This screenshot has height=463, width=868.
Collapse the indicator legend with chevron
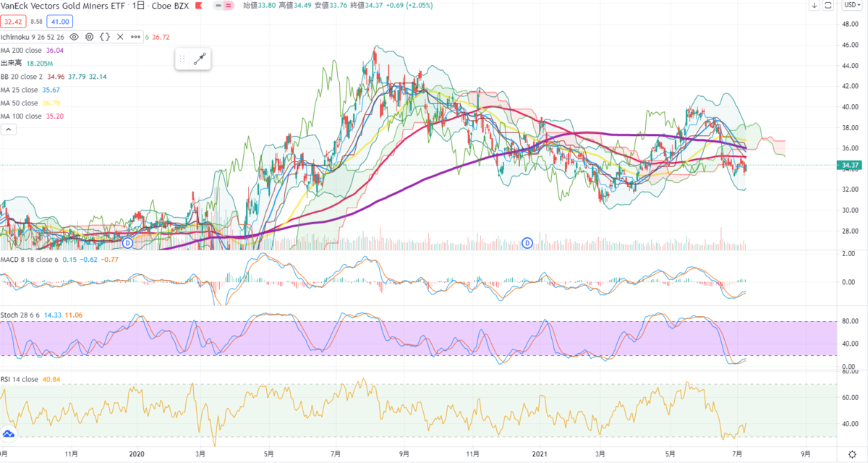click(9, 129)
